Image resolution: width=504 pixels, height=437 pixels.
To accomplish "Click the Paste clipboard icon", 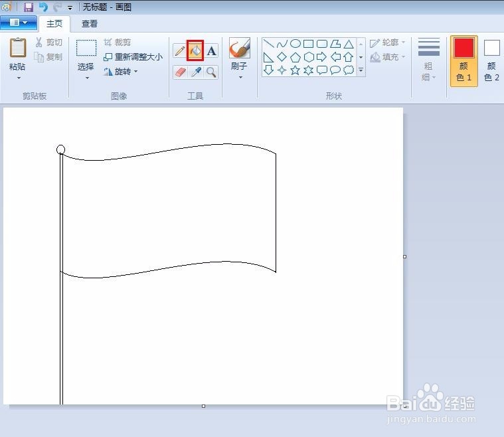I will (x=17, y=48).
